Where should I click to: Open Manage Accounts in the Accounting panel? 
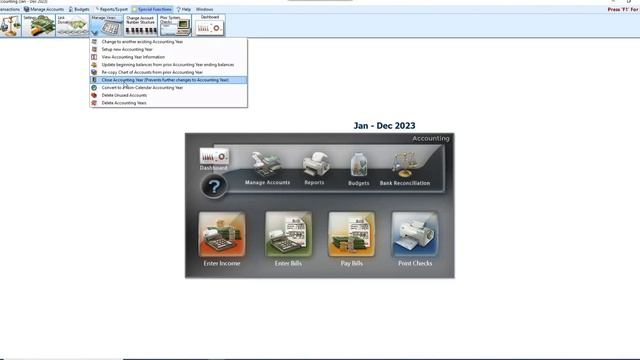coord(267,168)
